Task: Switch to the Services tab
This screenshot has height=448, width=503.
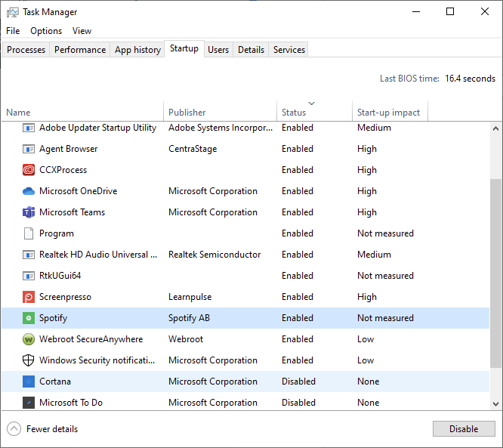Action: click(x=289, y=50)
